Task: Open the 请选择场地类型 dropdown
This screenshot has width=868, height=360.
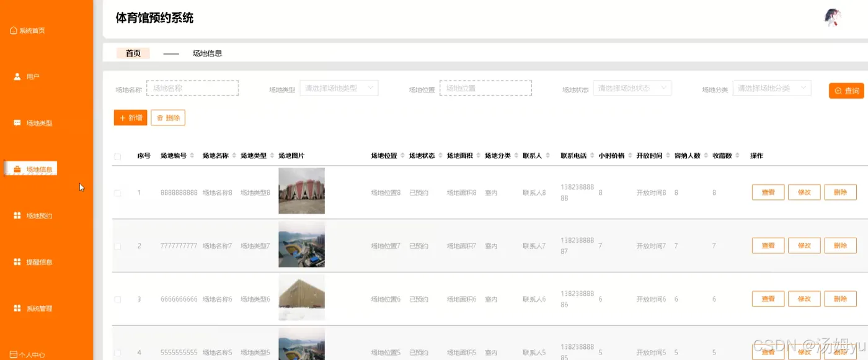Action: (x=339, y=88)
